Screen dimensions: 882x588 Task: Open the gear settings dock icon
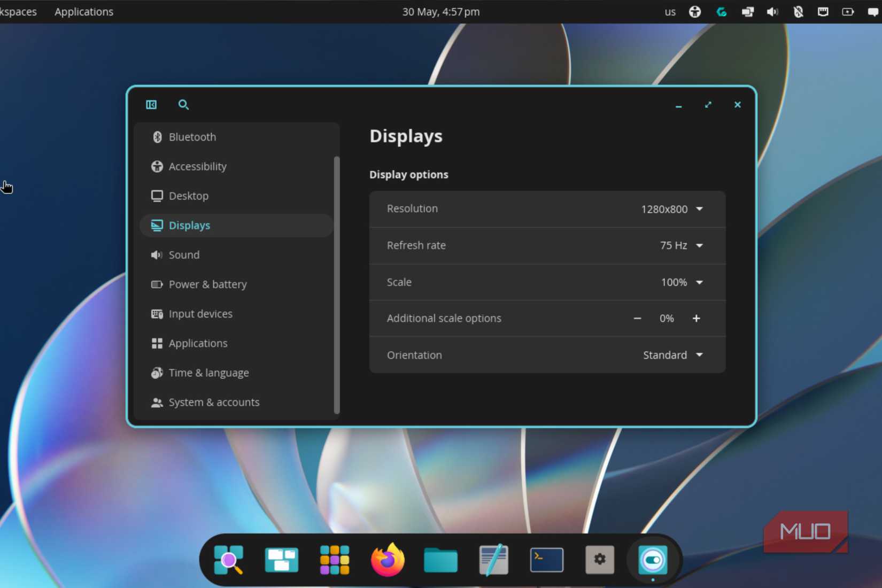[x=600, y=560]
